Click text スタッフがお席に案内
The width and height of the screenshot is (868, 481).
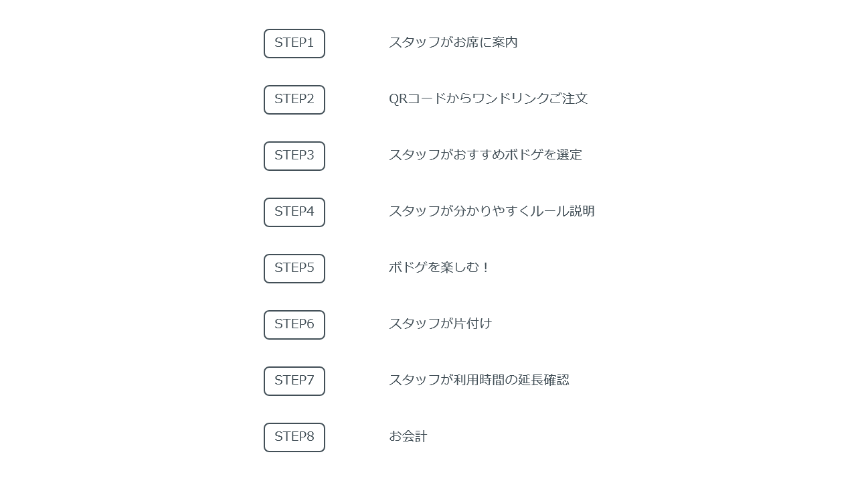coord(453,42)
